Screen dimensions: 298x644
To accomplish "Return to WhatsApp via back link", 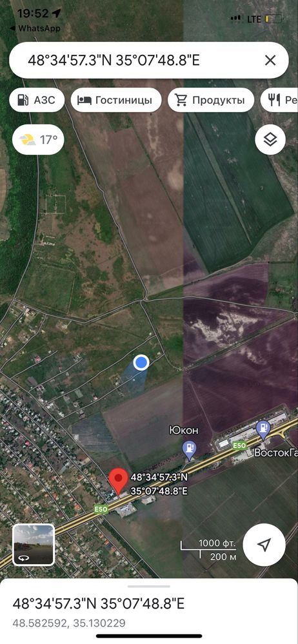I will [x=35, y=28].
